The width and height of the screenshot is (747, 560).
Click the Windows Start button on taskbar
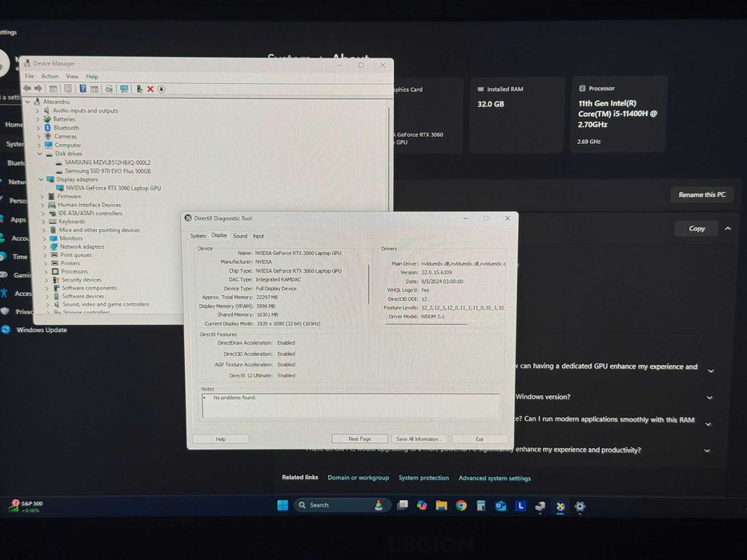[x=283, y=505]
